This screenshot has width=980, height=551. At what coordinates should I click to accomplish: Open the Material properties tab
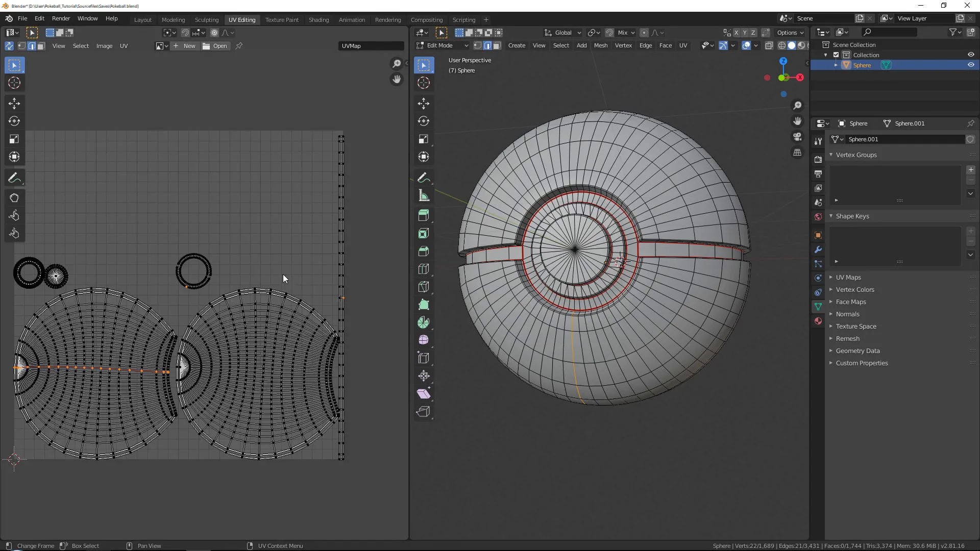(818, 321)
